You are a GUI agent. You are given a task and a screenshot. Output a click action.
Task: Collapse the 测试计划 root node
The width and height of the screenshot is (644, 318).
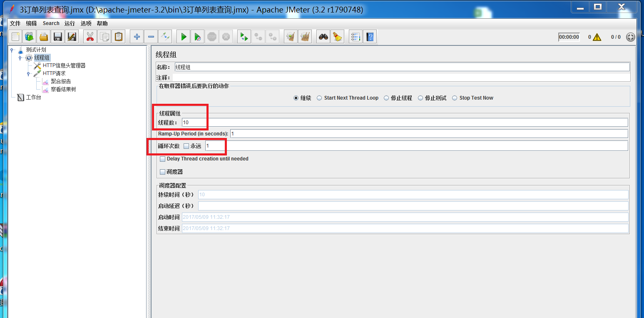12,50
